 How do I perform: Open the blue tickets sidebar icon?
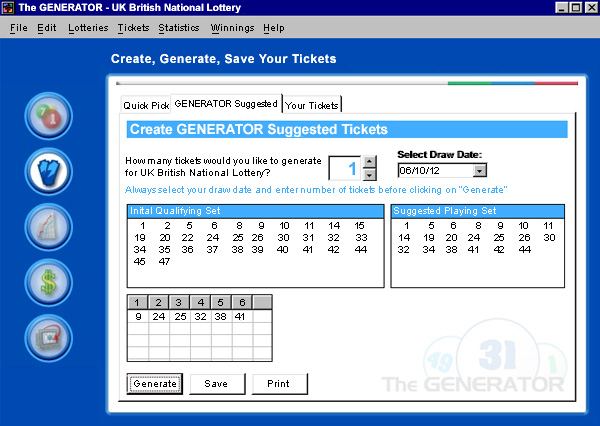[49, 171]
